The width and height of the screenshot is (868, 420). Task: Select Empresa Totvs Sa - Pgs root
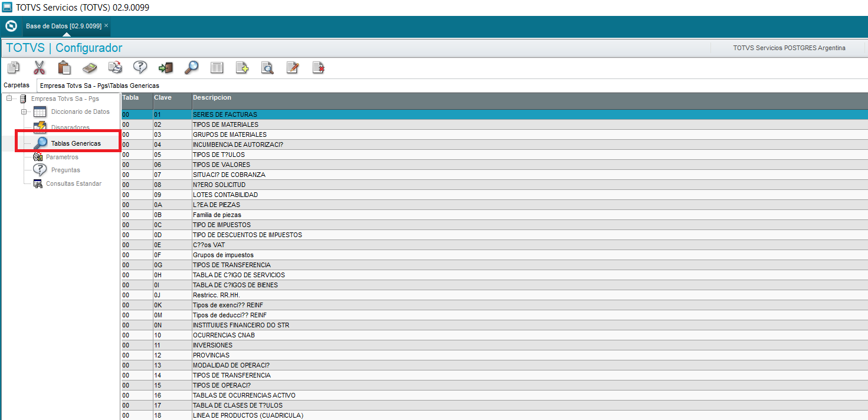[65, 99]
